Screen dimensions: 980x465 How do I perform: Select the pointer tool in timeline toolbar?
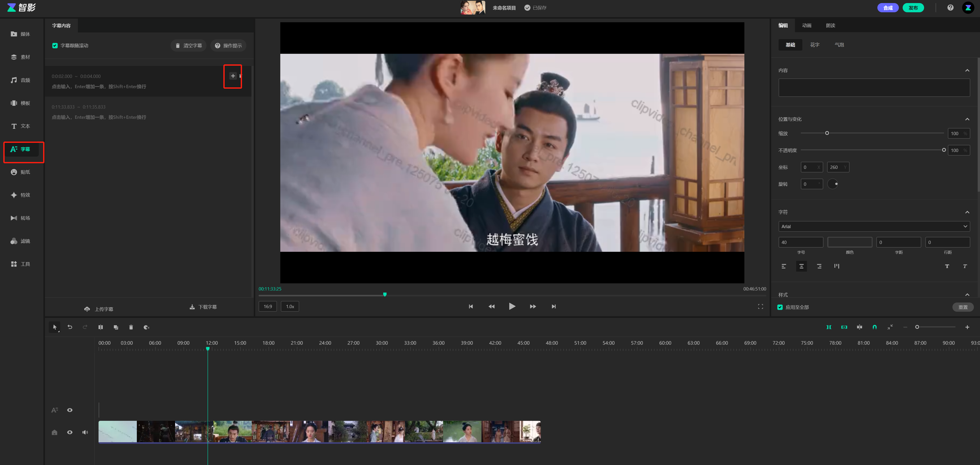[54, 327]
